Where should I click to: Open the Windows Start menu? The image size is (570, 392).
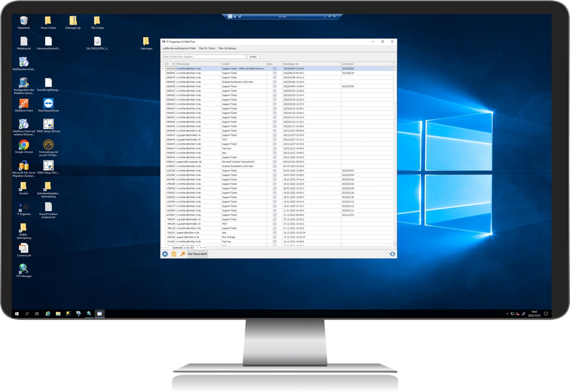(x=17, y=314)
